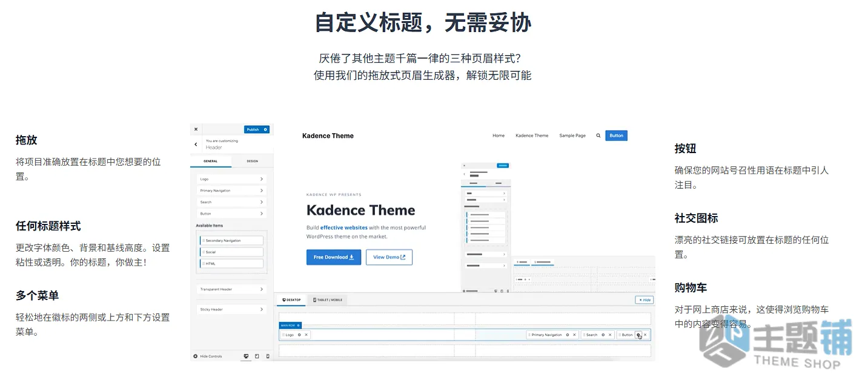
Task: Click the effective websites link
Action: 344,228
